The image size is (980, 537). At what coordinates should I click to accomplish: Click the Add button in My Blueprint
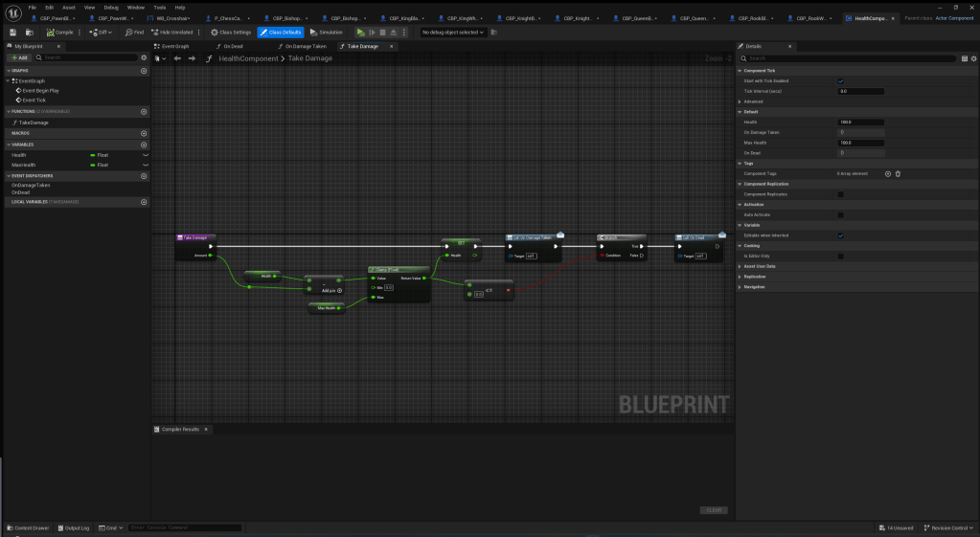click(19, 58)
